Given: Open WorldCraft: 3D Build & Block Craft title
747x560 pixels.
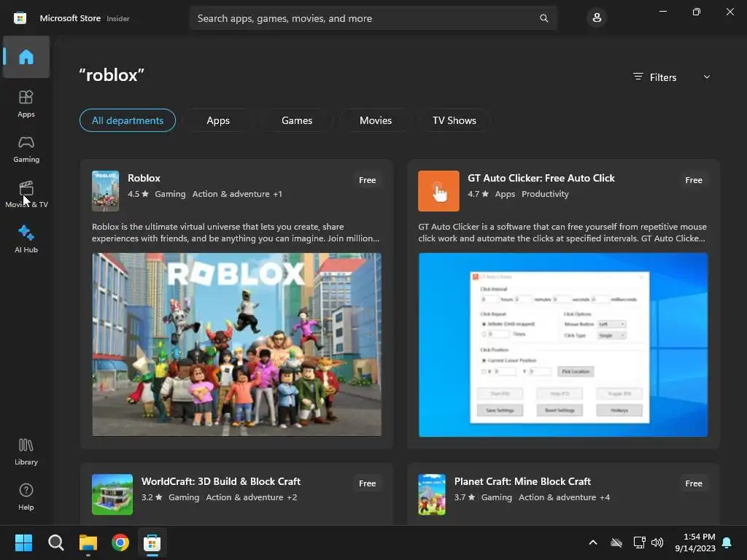Looking at the screenshot, I should tap(221, 481).
